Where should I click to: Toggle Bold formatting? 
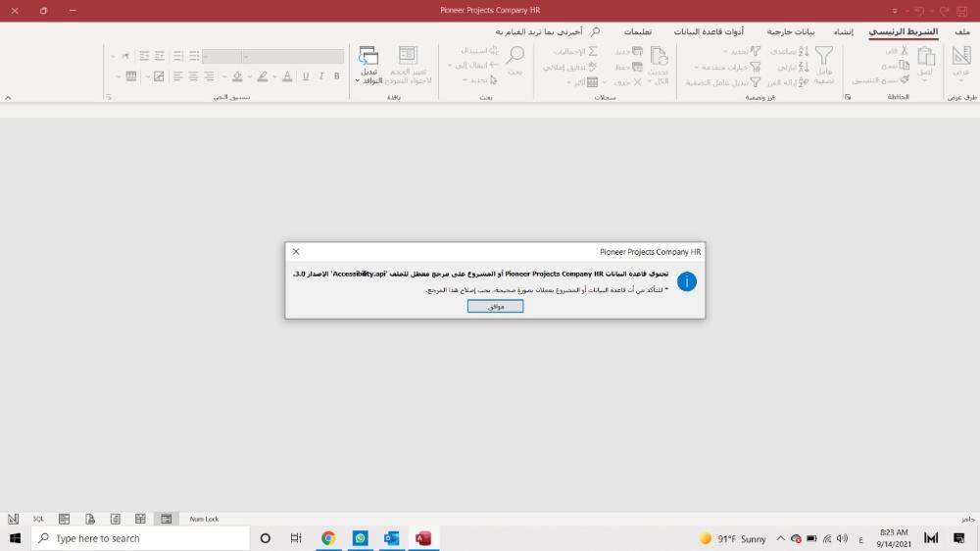336,76
